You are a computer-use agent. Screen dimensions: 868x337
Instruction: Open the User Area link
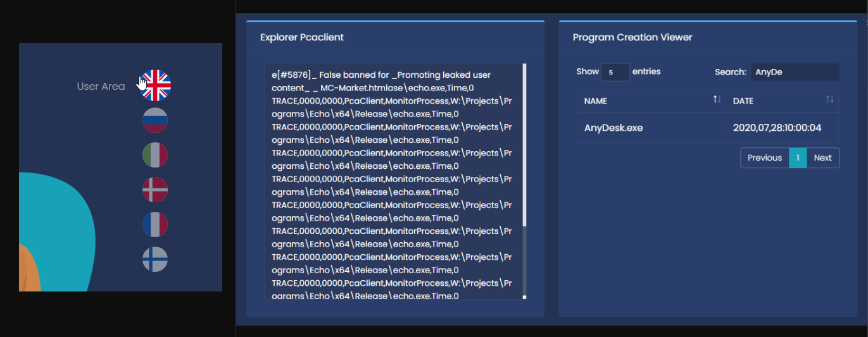point(101,87)
